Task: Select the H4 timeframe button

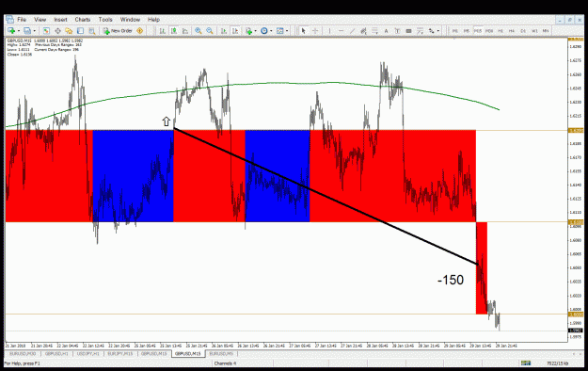Action: pyautogui.click(x=512, y=31)
